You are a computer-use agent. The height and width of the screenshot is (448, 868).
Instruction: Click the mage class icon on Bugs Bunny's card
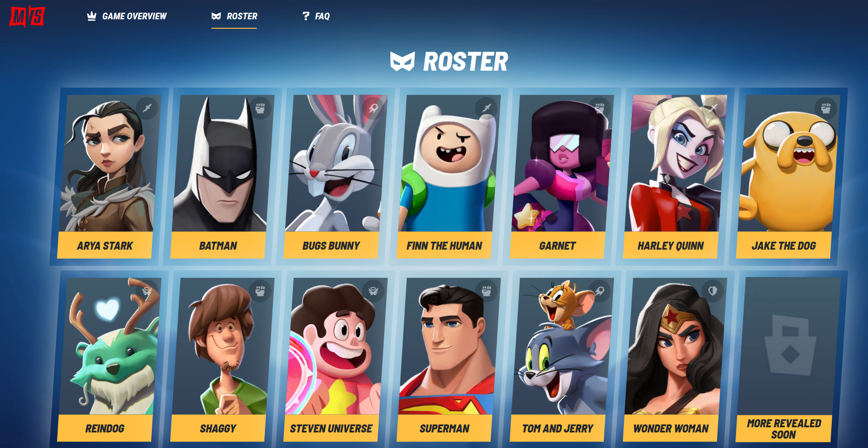373,108
